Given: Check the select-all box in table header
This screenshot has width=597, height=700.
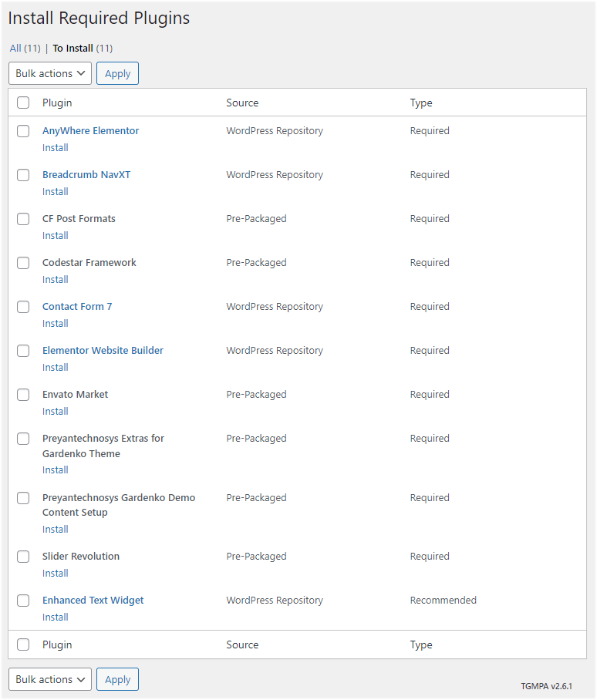Looking at the screenshot, I should click(23, 103).
